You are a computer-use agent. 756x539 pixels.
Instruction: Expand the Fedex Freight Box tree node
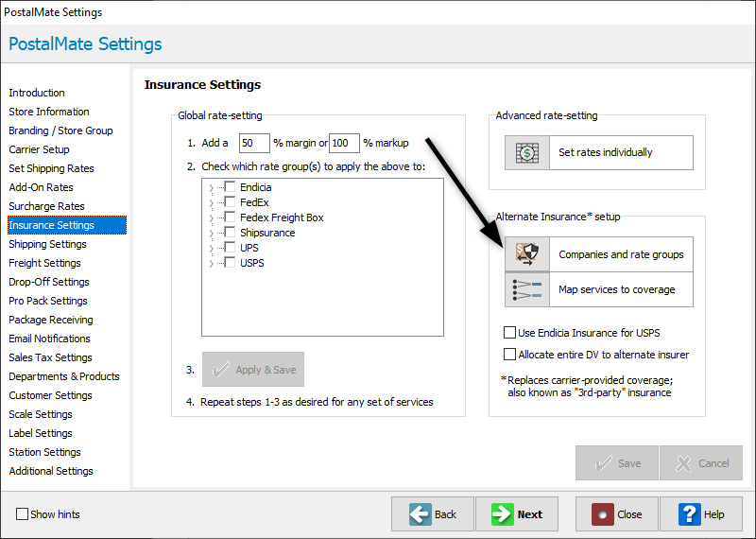pyautogui.click(x=211, y=218)
